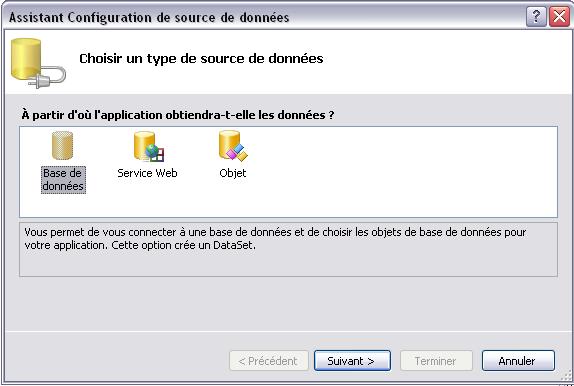
Task: Select the 'Base de données' text label
Action: (63, 179)
